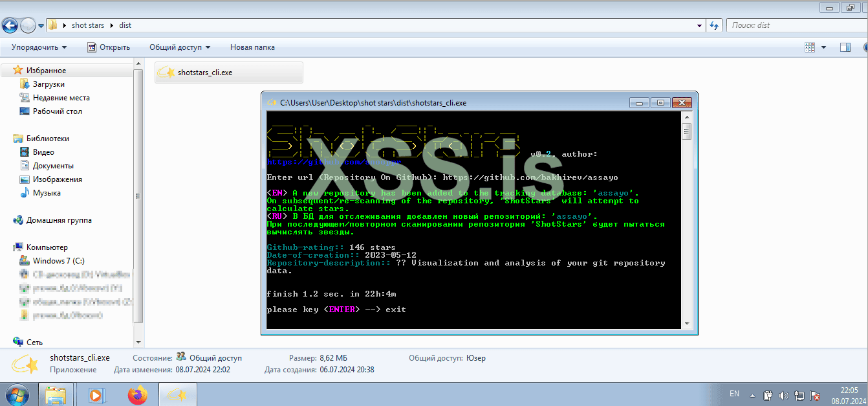
Task: Select Домашняя группа in the navigation pane
Action: [x=59, y=220]
